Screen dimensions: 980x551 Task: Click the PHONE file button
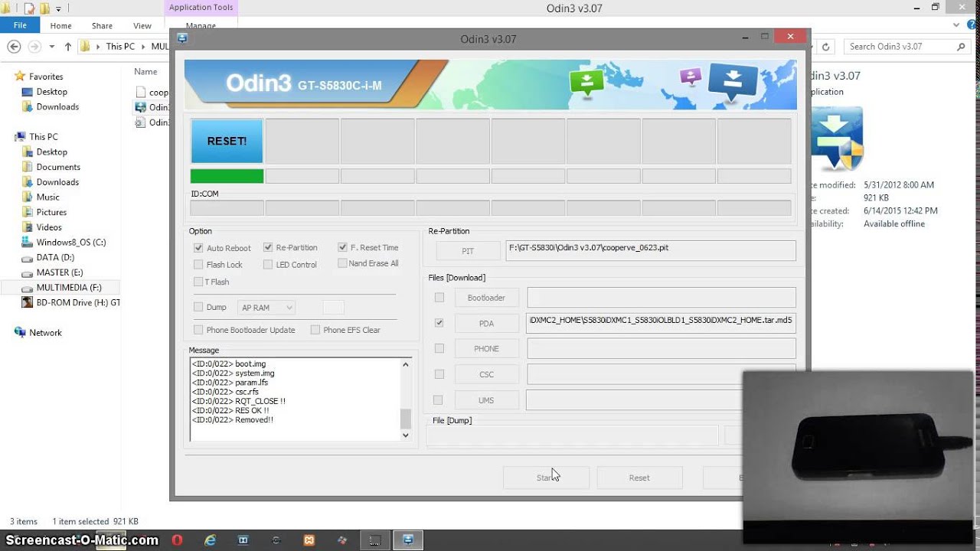[x=486, y=349]
